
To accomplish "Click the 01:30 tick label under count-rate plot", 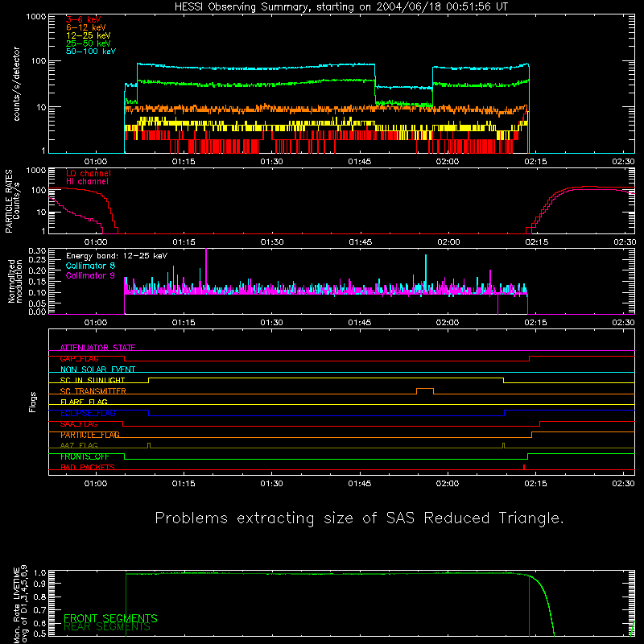I will (x=271, y=162).
